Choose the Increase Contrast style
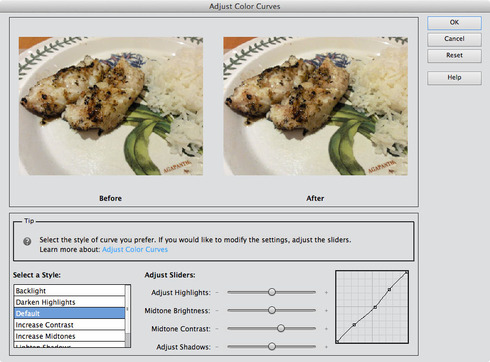Image resolution: width=490 pixels, height=362 pixels. click(x=69, y=325)
